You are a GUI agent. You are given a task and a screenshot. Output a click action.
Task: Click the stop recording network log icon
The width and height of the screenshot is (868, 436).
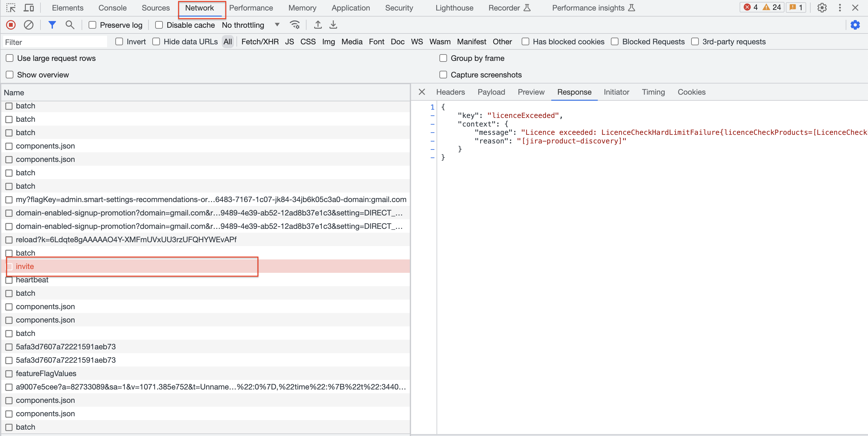11,25
